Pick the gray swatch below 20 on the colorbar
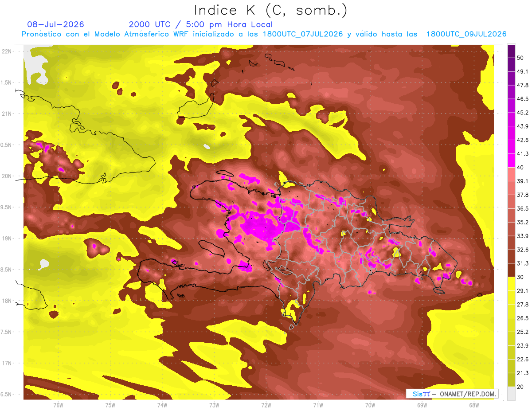The width and height of the screenshot is (532, 411). coord(511,393)
